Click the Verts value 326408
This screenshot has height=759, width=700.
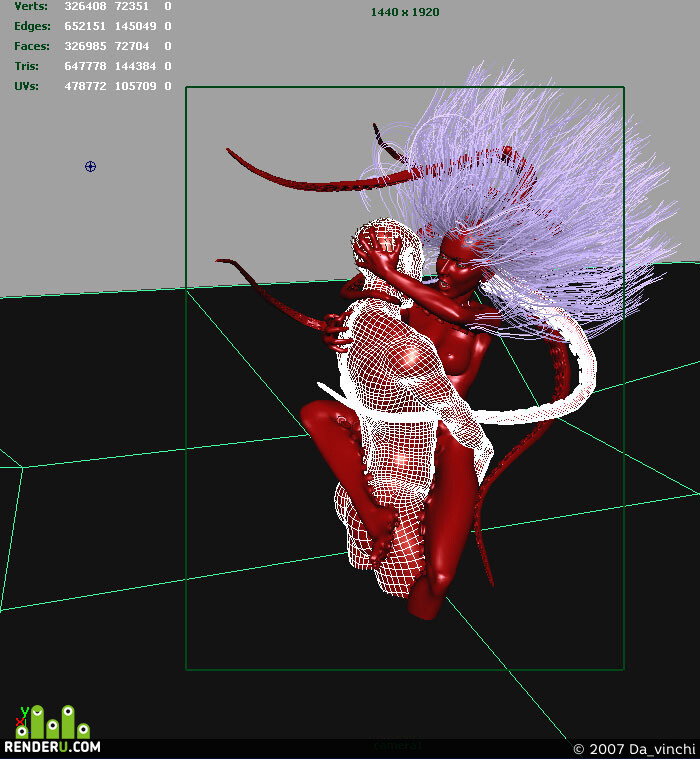pyautogui.click(x=85, y=6)
